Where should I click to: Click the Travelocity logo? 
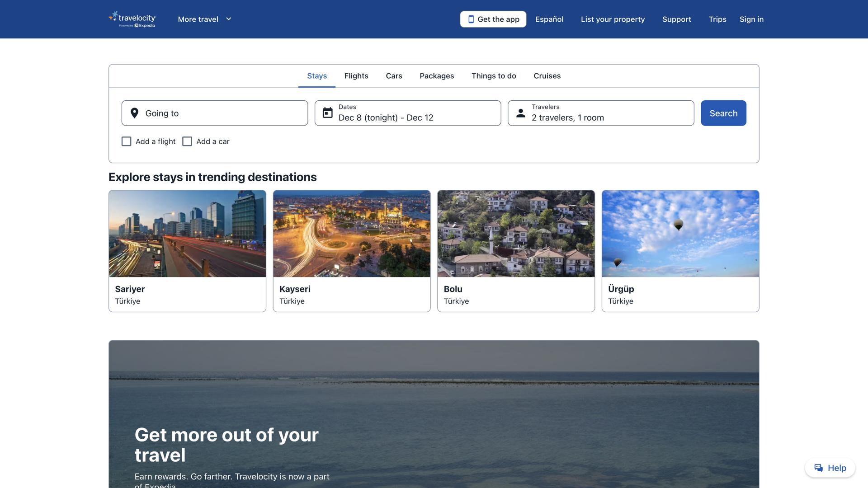click(x=132, y=19)
